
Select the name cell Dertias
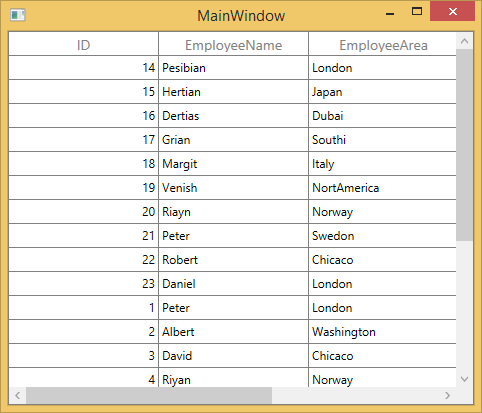coord(234,116)
